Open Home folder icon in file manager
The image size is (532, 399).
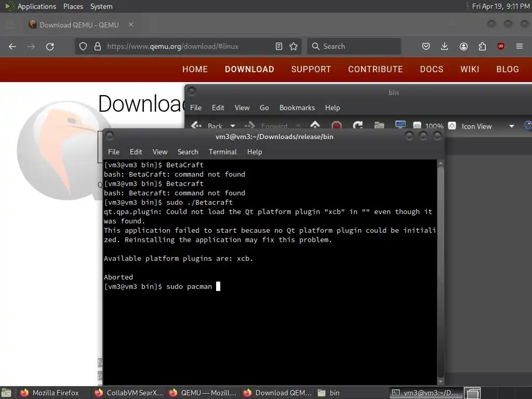pos(379,126)
